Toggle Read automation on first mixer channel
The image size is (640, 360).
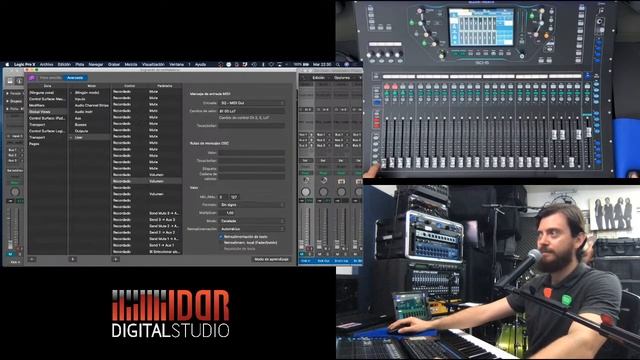(x=305, y=173)
